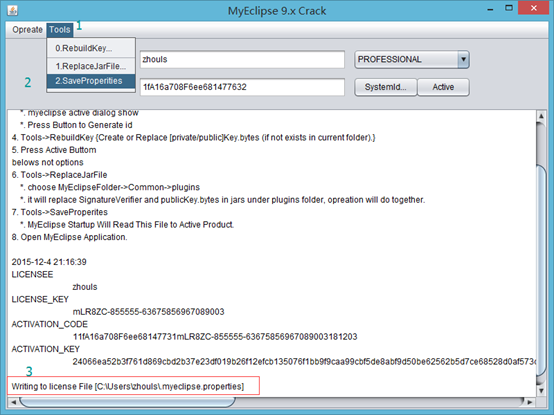Click horizontal scrollbar right arrow
554x415 pixels.
point(530,402)
